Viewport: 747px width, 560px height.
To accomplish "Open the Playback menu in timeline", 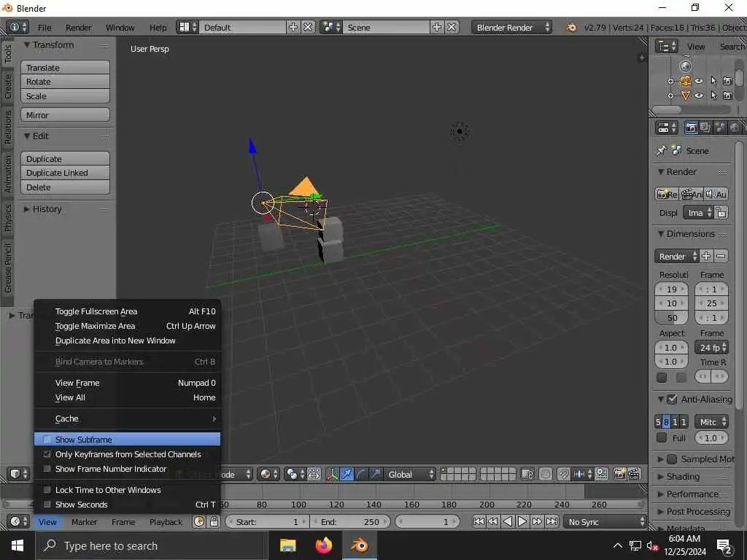I will point(166,522).
